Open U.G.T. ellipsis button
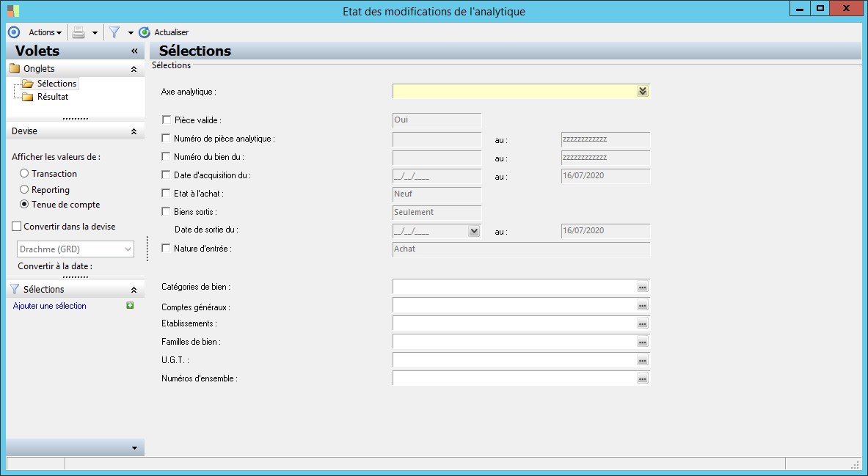Screen dimensions: 868x476 pos(642,360)
